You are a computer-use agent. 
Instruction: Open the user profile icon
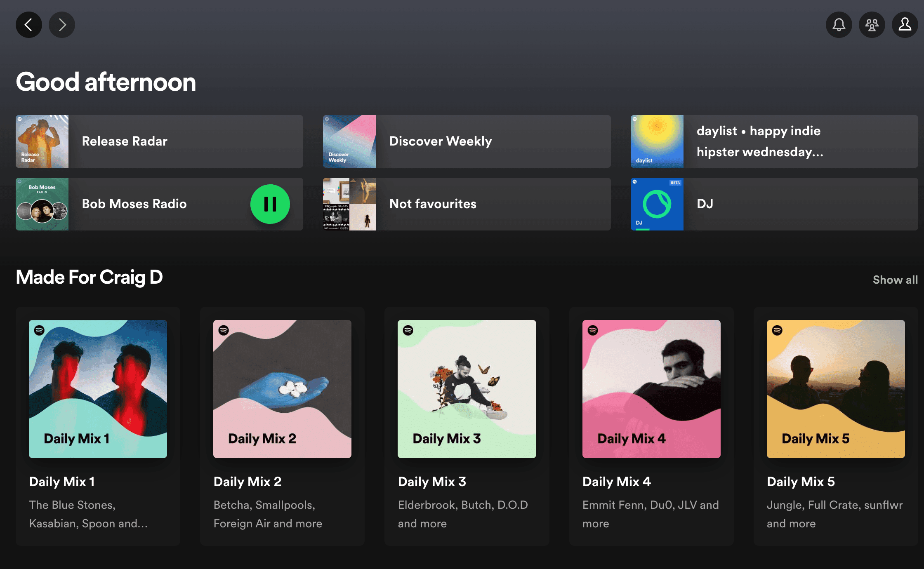click(903, 25)
